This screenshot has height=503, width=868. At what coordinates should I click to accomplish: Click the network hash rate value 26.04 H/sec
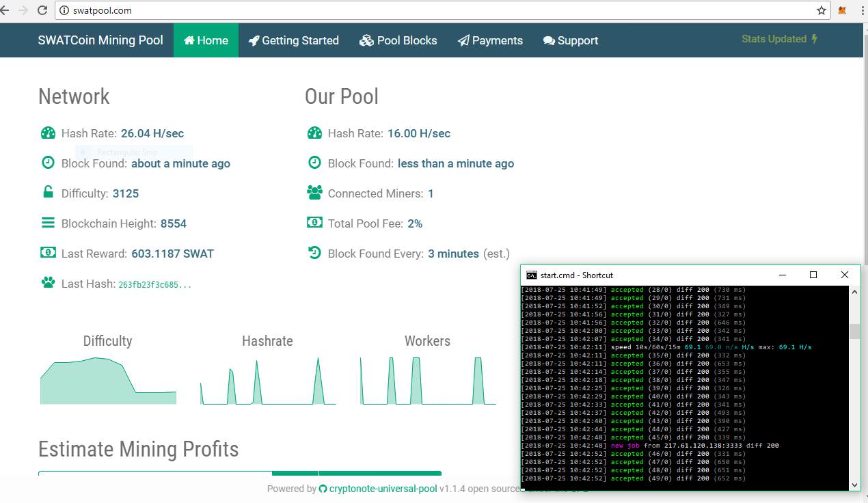tap(152, 133)
